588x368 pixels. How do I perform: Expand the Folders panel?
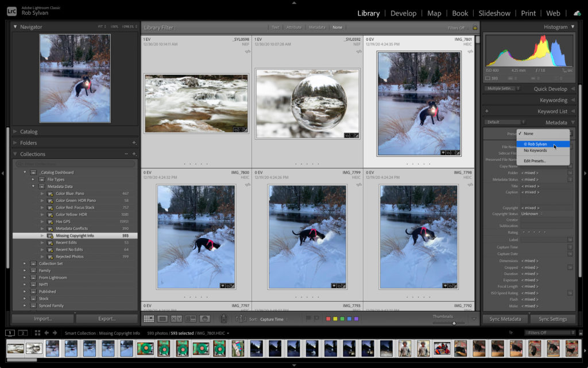click(x=29, y=143)
